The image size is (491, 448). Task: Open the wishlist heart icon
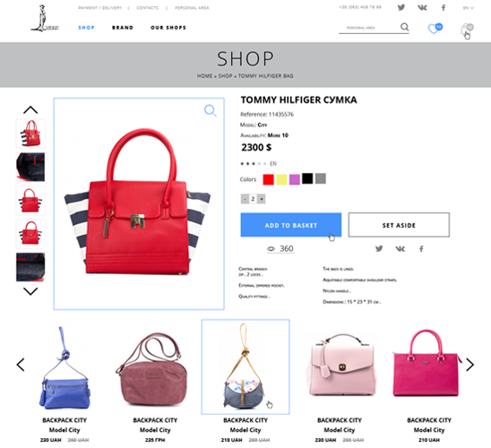[x=435, y=29]
